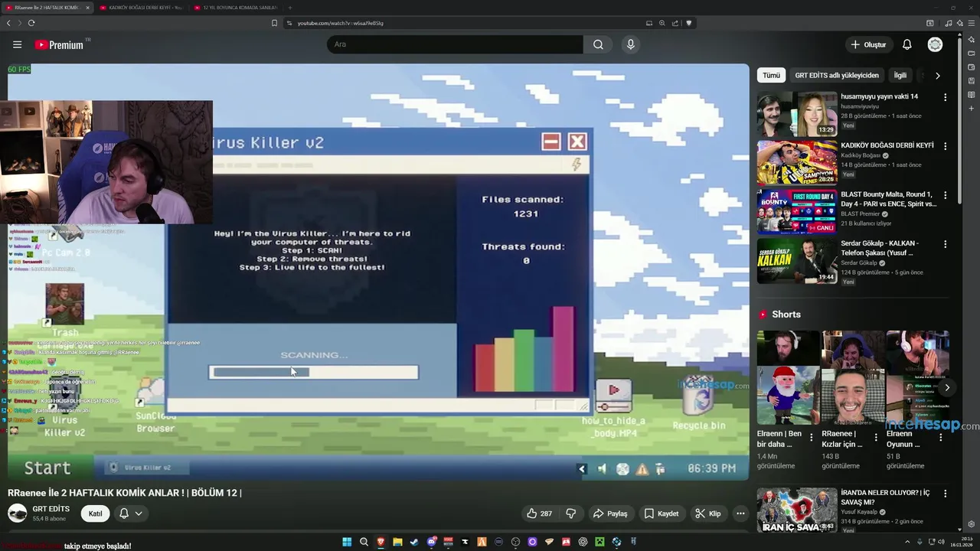This screenshot has width=980, height=551.
Task: Click the Klip clip button
Action: tap(707, 514)
